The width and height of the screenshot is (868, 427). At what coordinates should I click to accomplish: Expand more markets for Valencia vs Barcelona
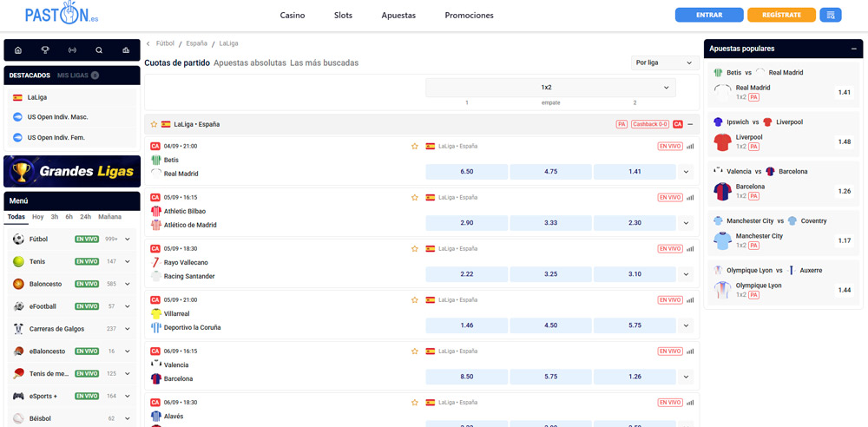coord(686,377)
